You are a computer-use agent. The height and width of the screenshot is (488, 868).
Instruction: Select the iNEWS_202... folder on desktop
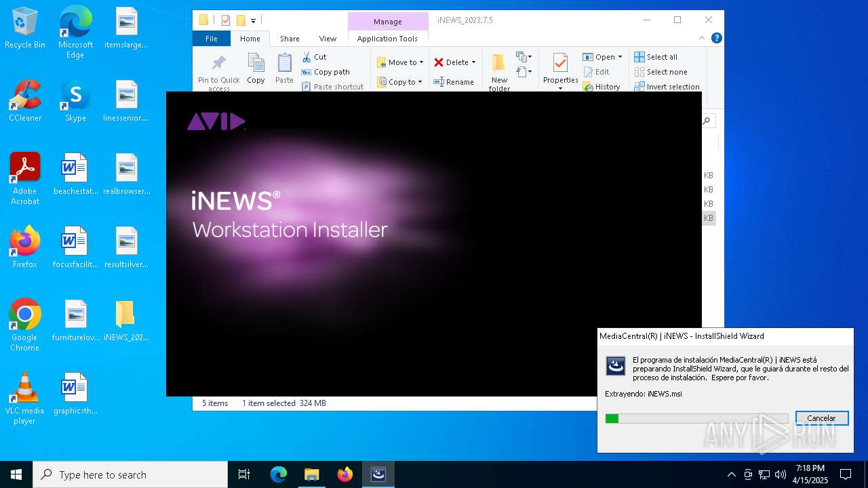126,321
